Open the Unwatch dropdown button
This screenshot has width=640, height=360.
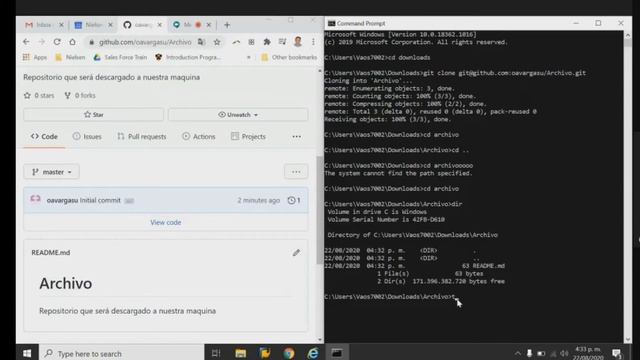coord(238,115)
